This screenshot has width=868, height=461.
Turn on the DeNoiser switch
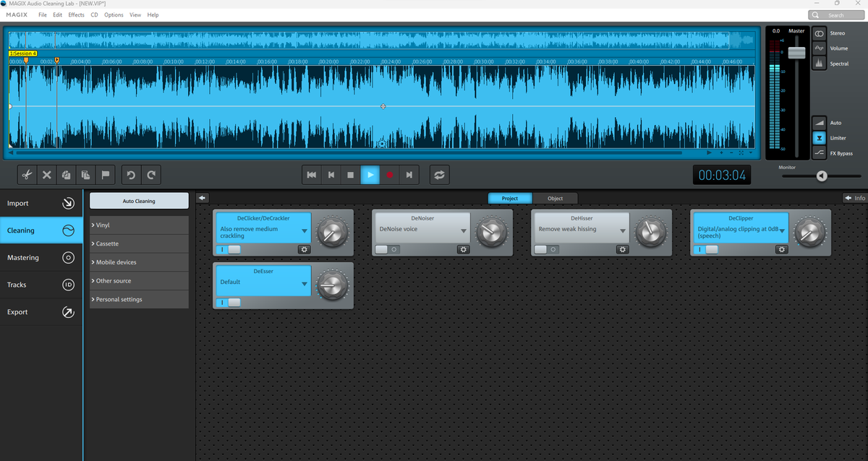(x=388, y=249)
